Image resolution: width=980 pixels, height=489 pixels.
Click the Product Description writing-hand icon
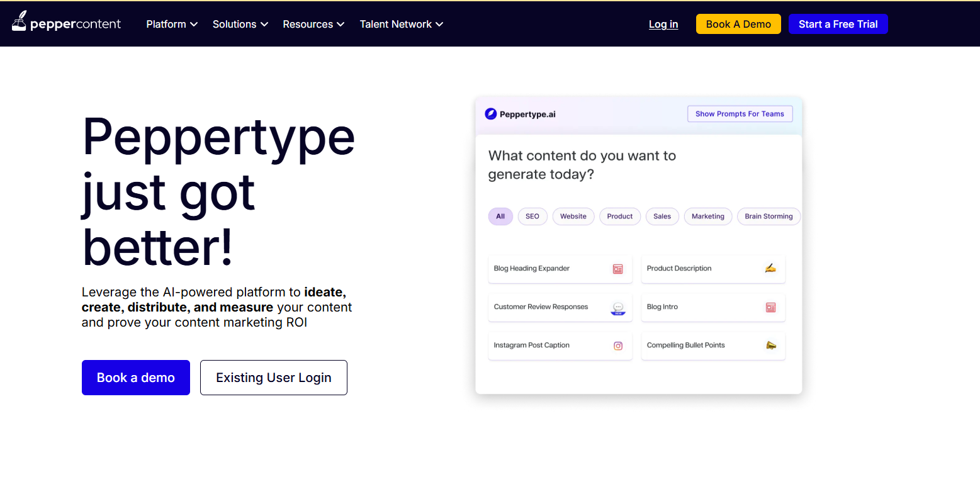[770, 268]
